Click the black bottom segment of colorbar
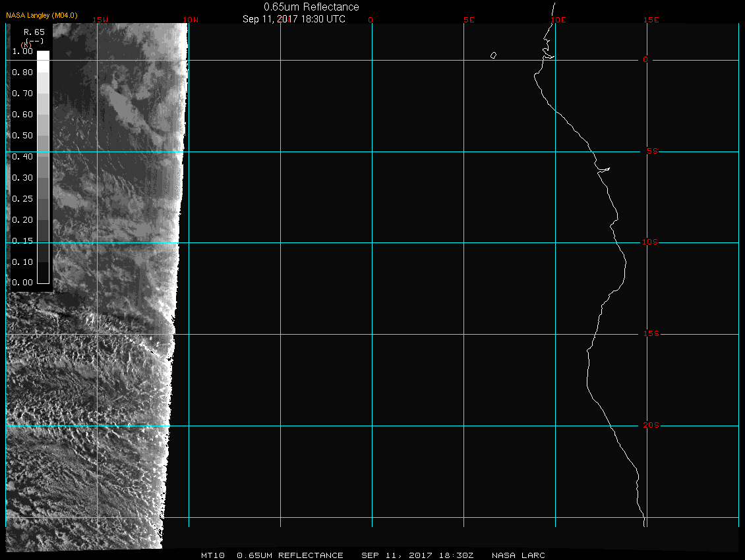The height and width of the screenshot is (560, 745). 44,273
